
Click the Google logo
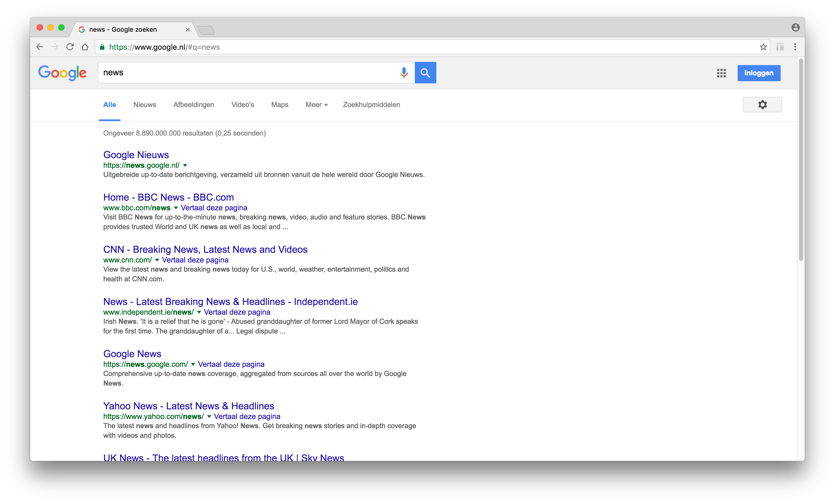tap(62, 73)
